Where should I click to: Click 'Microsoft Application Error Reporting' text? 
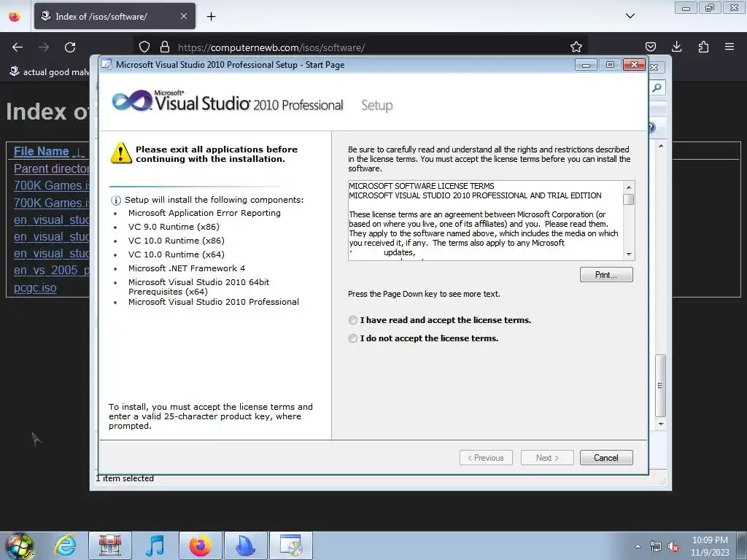coord(204,213)
